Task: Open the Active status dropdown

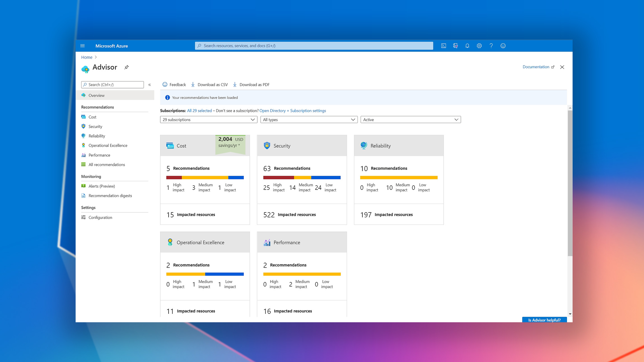Action: [x=410, y=120]
